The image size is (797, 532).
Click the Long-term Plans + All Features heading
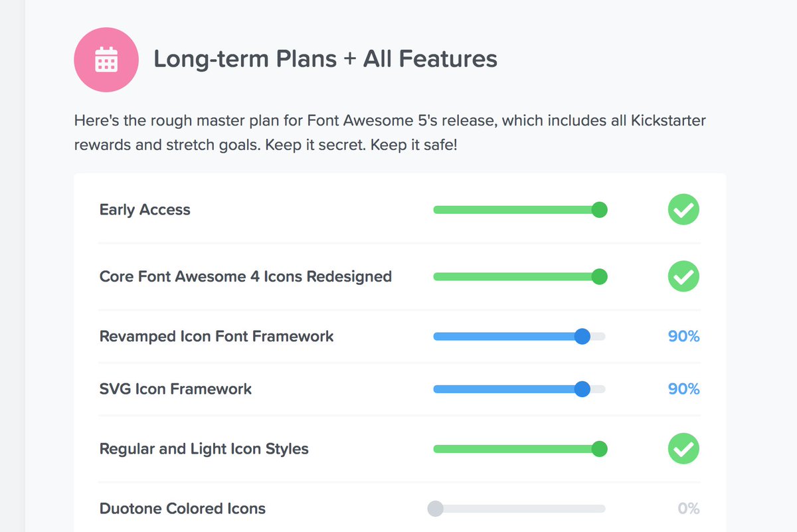[x=325, y=59]
